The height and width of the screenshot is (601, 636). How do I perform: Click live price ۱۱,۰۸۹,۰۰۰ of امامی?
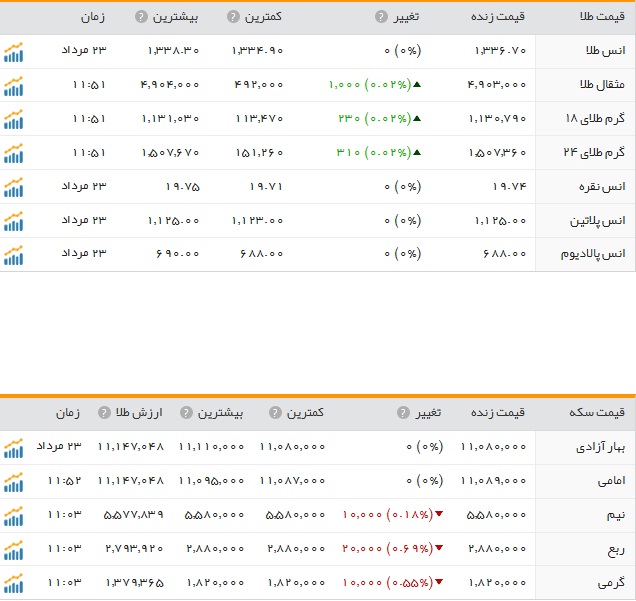click(x=493, y=481)
